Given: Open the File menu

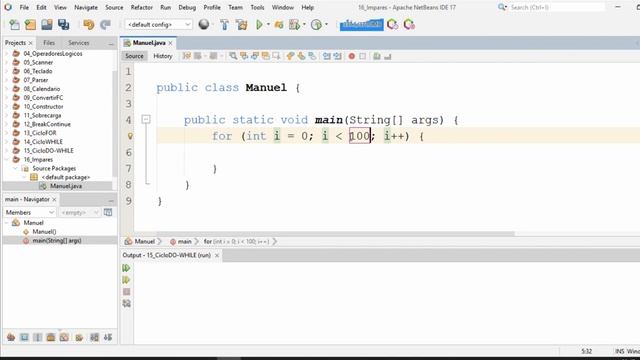Looking at the screenshot, I should [x=24, y=7].
